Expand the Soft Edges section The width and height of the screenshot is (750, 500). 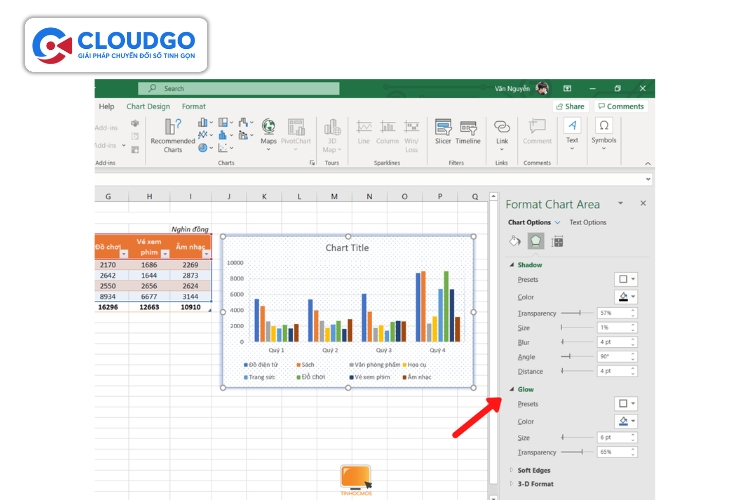[532, 469]
